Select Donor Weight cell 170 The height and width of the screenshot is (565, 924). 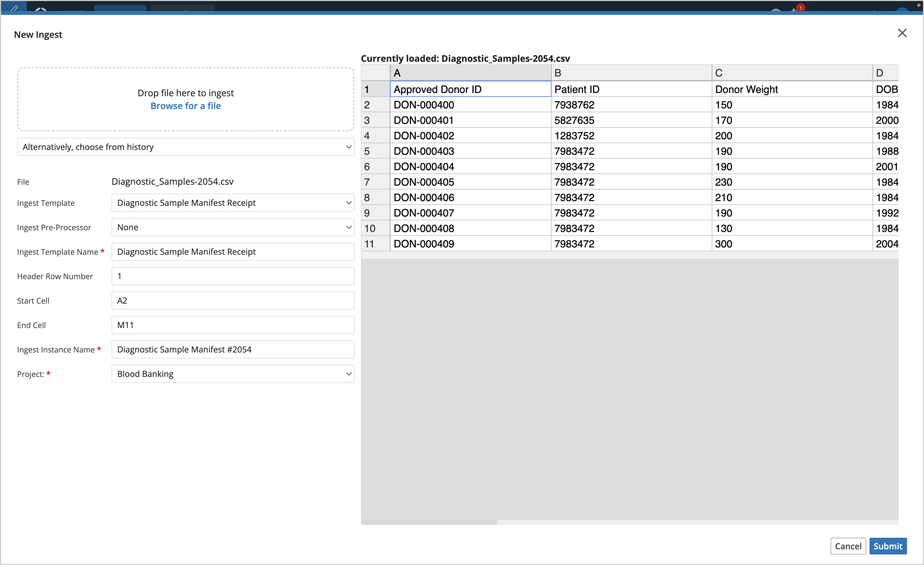792,120
